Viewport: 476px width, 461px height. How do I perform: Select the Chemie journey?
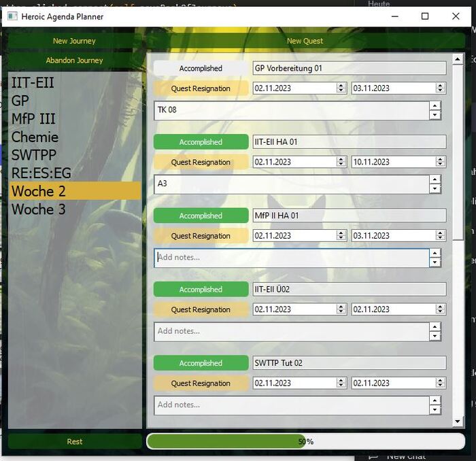point(35,137)
